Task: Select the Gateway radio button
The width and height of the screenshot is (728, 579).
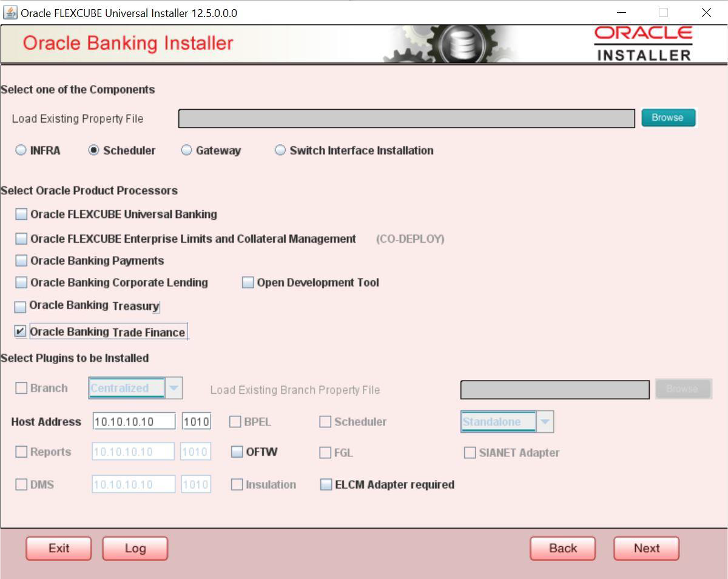Action: click(187, 151)
